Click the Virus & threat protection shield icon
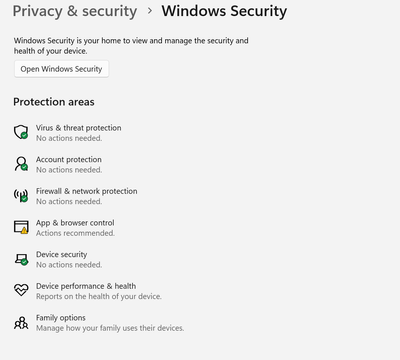The width and height of the screenshot is (400, 360). tap(21, 132)
